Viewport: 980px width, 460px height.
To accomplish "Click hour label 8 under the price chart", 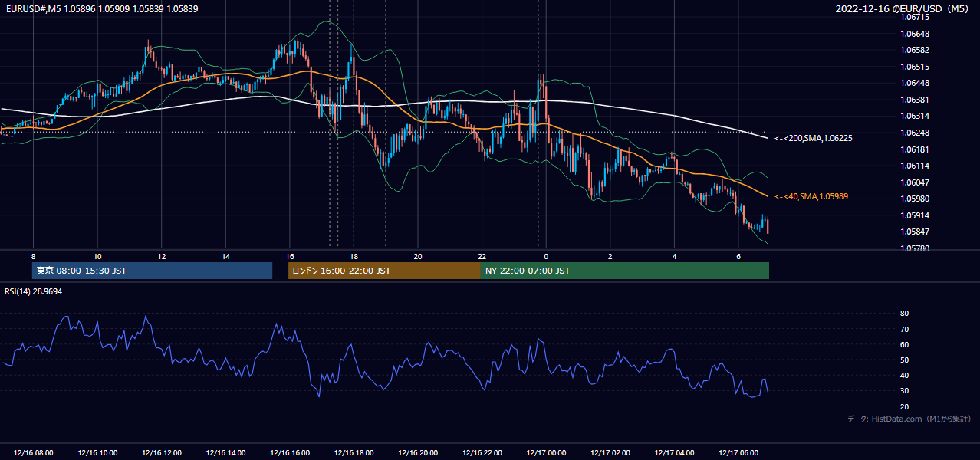I will click(x=33, y=256).
